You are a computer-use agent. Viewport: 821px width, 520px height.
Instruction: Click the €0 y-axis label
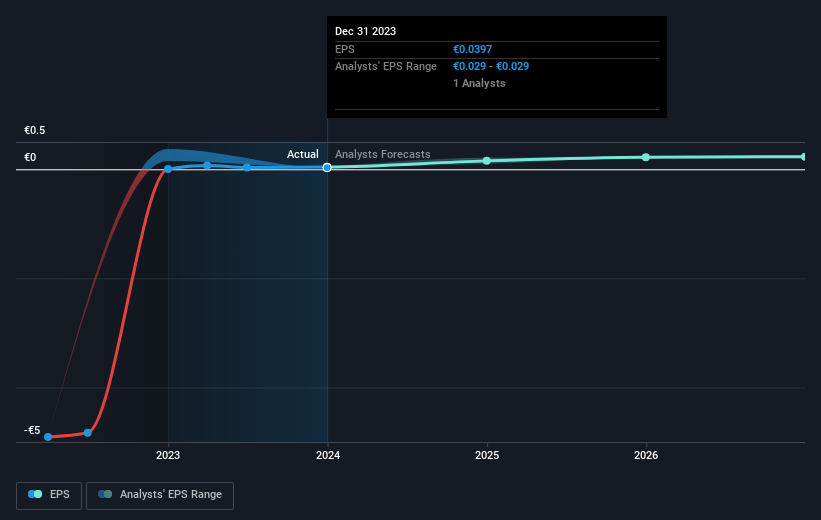point(30,158)
